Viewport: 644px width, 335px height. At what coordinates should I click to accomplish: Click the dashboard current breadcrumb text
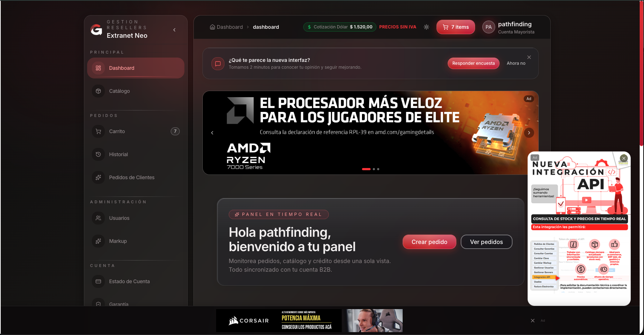pyautogui.click(x=266, y=27)
